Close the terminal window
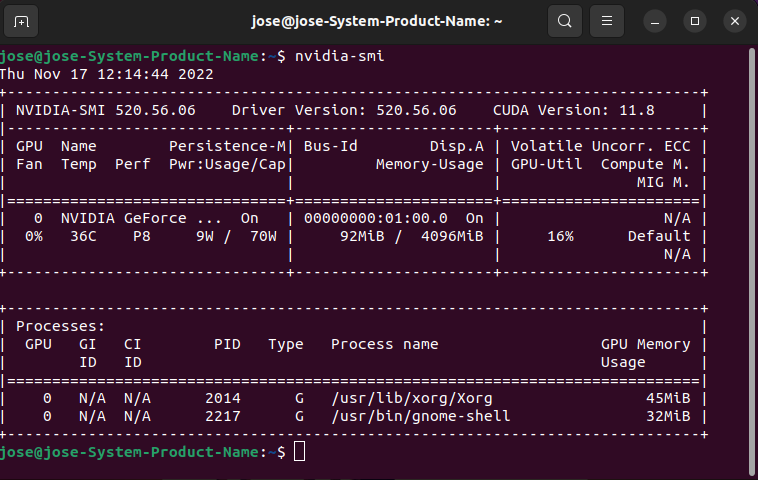Image resolution: width=758 pixels, height=480 pixels. tap(735, 22)
